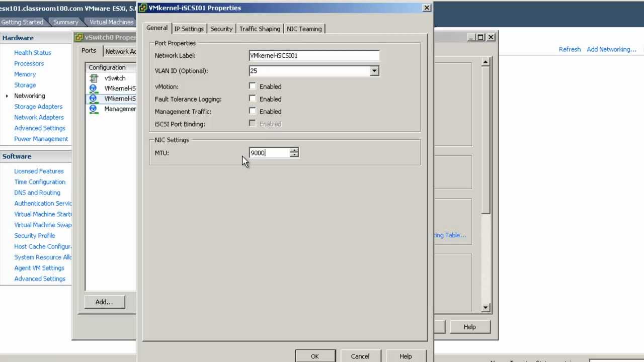
Task: Open the NIC Teaming tab
Action: coord(304,29)
